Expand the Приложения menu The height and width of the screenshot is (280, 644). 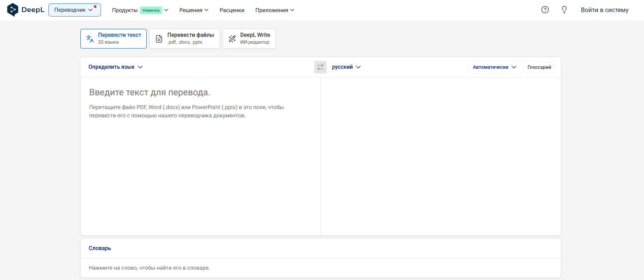pyautogui.click(x=275, y=10)
